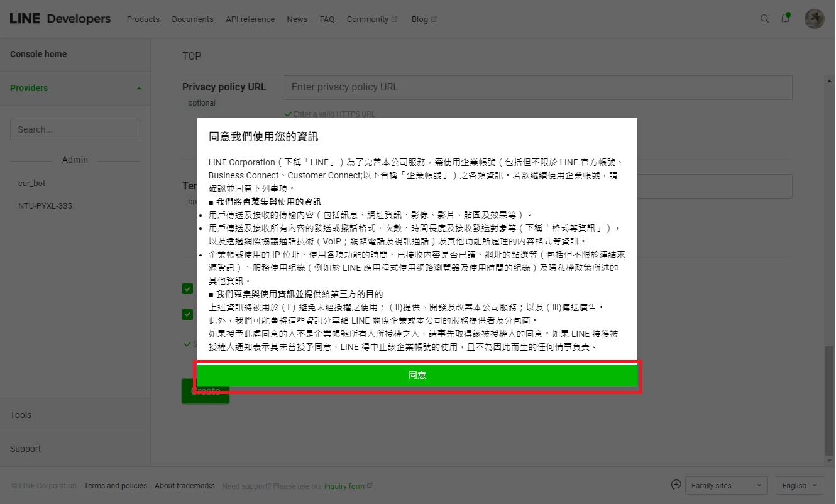Open the Products menu
The width and height of the screenshot is (836, 504).
point(143,19)
